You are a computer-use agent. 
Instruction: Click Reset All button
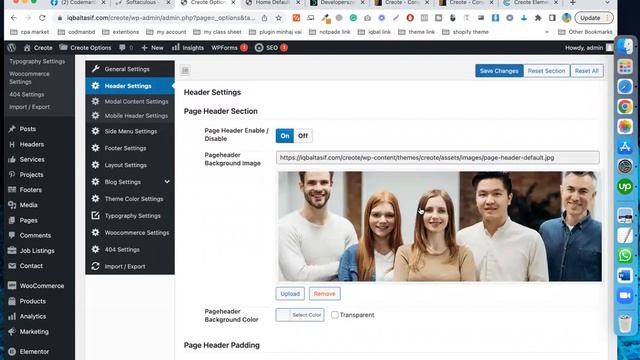587,71
